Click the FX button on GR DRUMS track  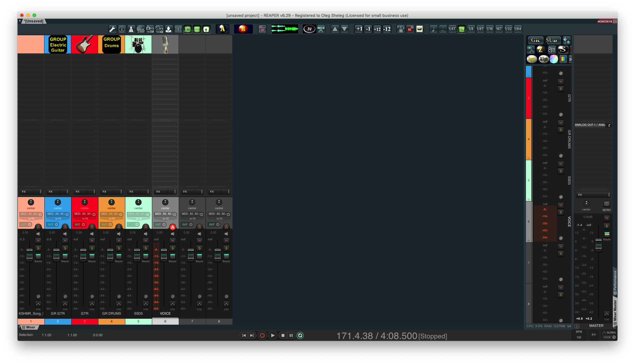tap(106, 192)
